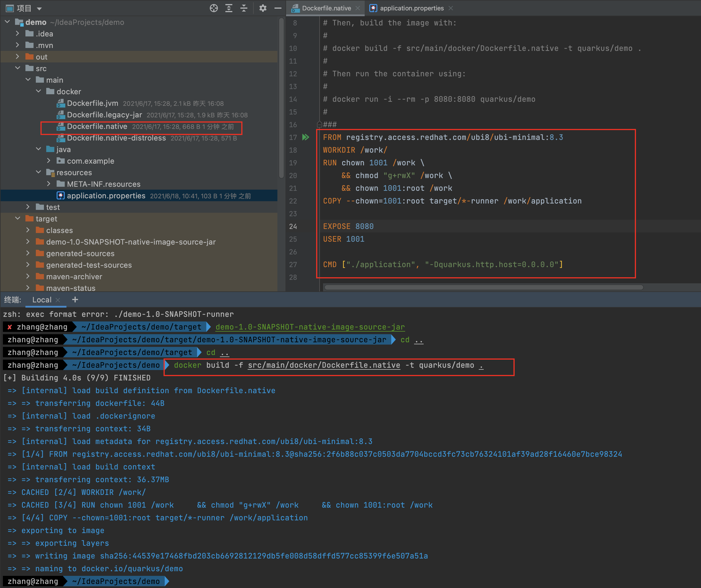This screenshot has width=701, height=588.
Task: Select the Local terminal tab
Action: click(42, 299)
